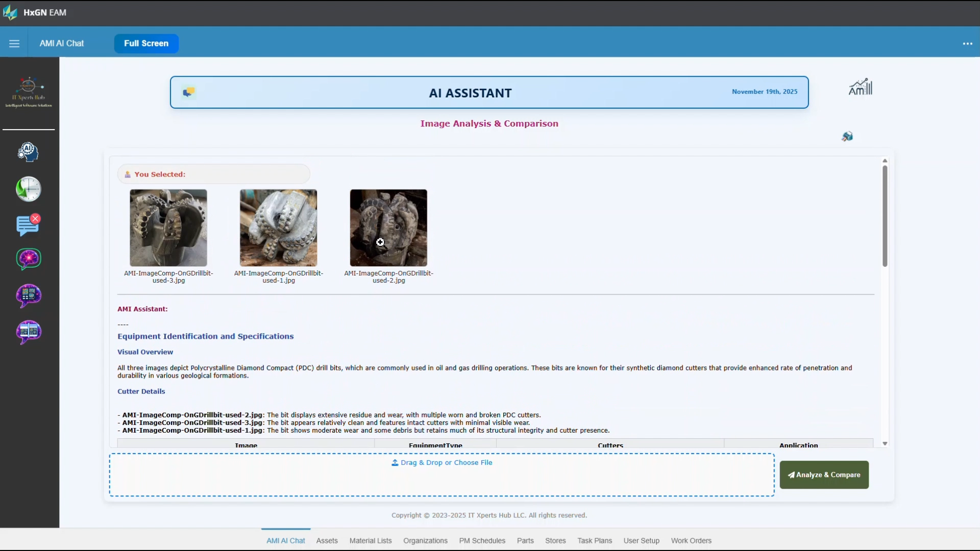Open the three-dot options menu
The width and height of the screenshot is (980, 551).
click(968, 44)
